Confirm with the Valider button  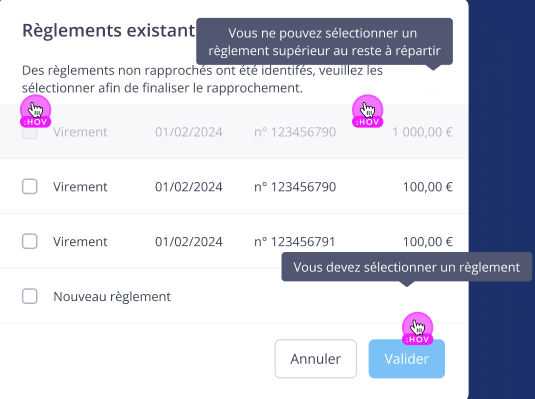point(407,359)
